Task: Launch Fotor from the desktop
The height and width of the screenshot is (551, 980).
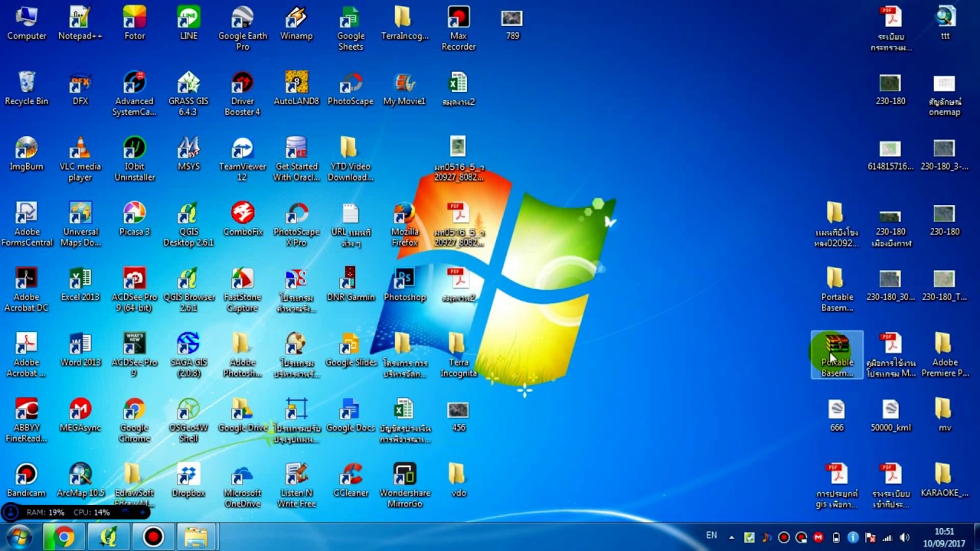Action: click(x=135, y=23)
